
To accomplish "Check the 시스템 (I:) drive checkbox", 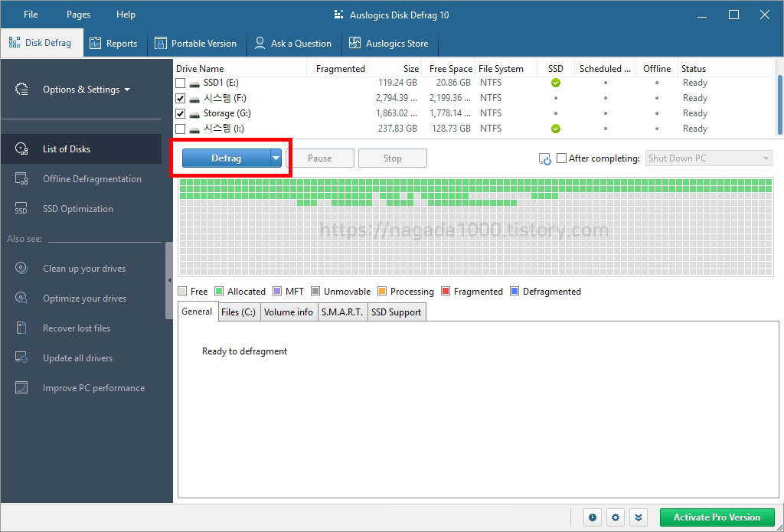I will coord(181,129).
